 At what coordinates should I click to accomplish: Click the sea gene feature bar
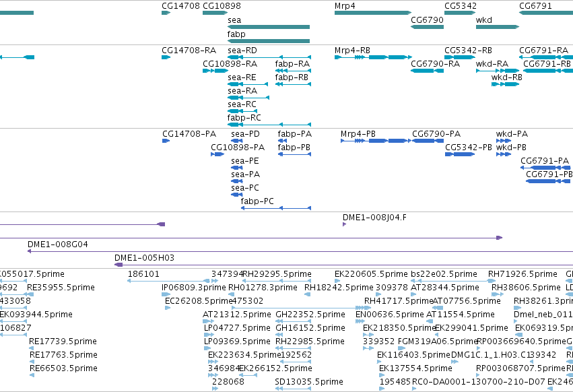click(268, 27)
